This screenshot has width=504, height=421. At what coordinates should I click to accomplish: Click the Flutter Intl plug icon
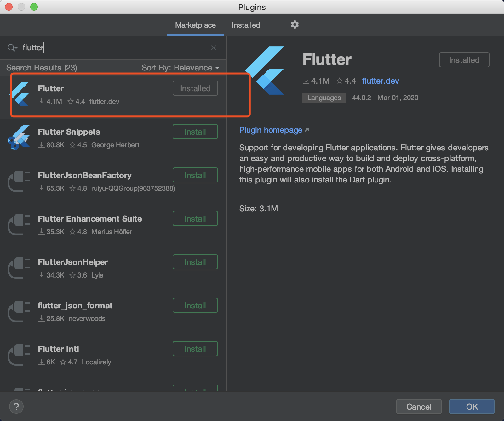[x=19, y=355]
